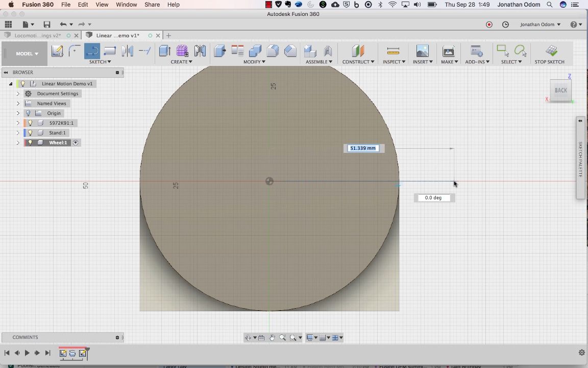Select the Create Sketch tool
This screenshot has height=368, width=588.
point(57,51)
